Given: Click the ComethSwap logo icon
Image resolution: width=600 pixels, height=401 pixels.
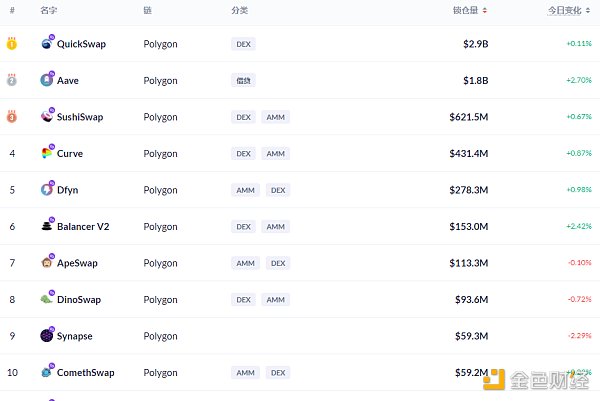Looking at the screenshot, I should [47, 372].
